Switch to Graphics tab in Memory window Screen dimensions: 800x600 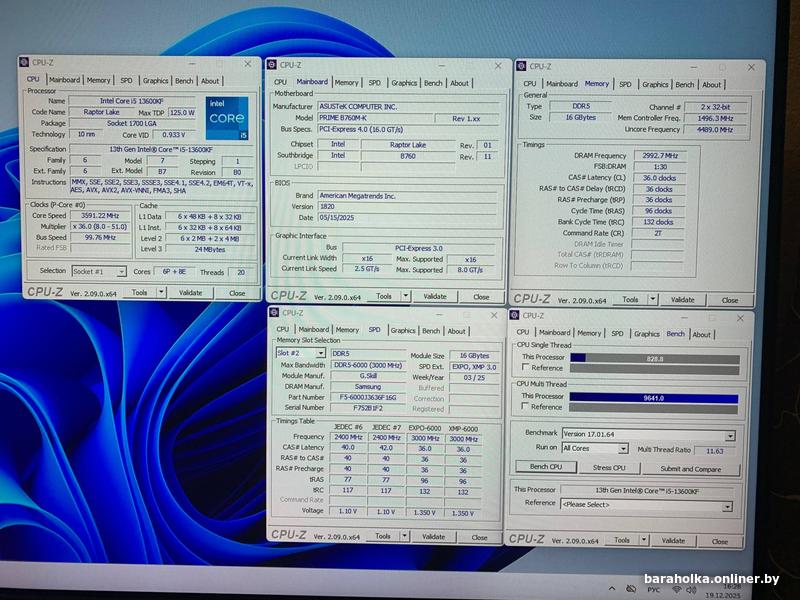pyautogui.click(x=655, y=85)
